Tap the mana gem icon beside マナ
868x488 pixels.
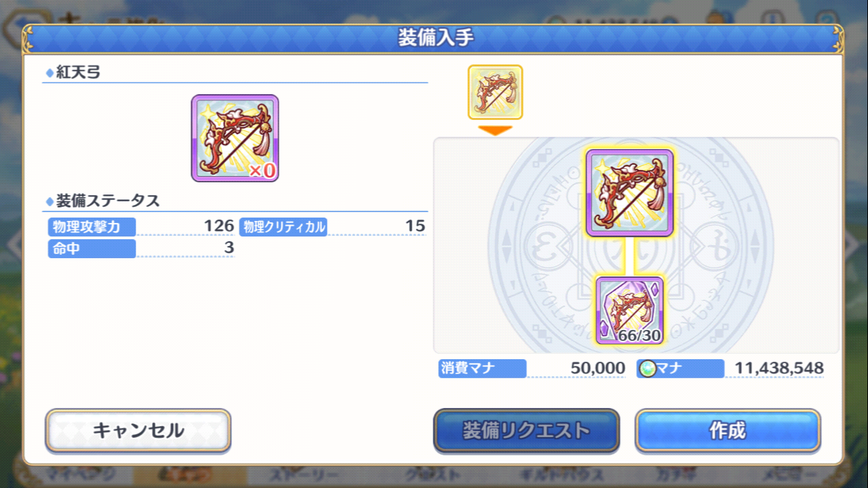(x=648, y=369)
